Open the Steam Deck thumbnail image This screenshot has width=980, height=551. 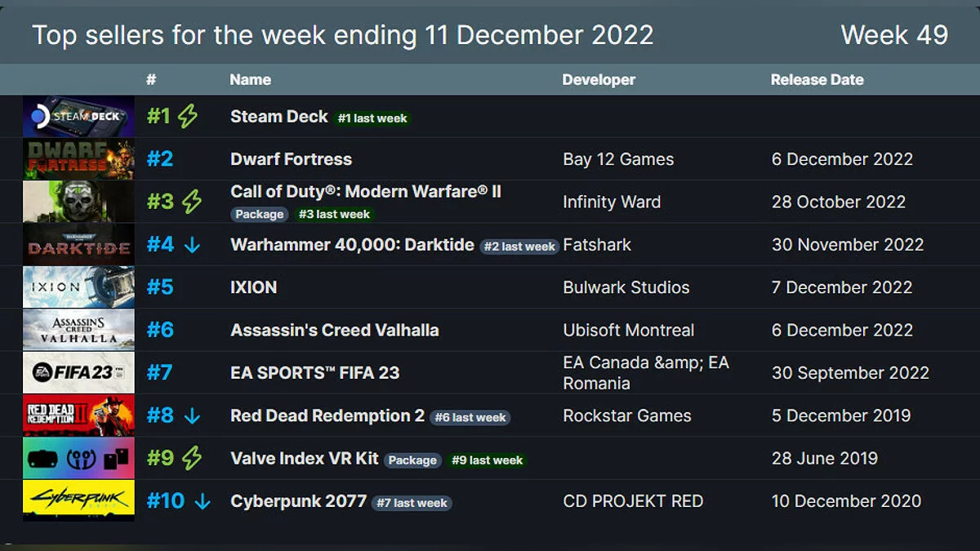point(78,117)
